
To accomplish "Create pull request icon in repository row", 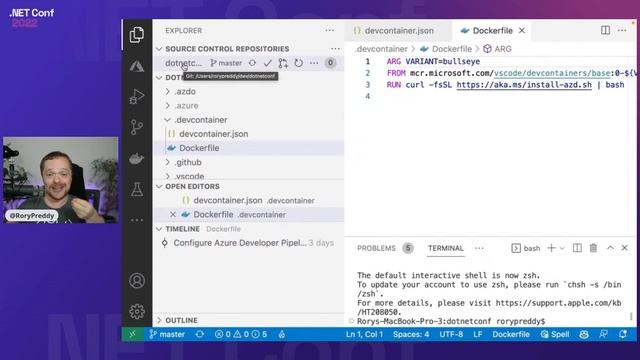I will [283, 63].
